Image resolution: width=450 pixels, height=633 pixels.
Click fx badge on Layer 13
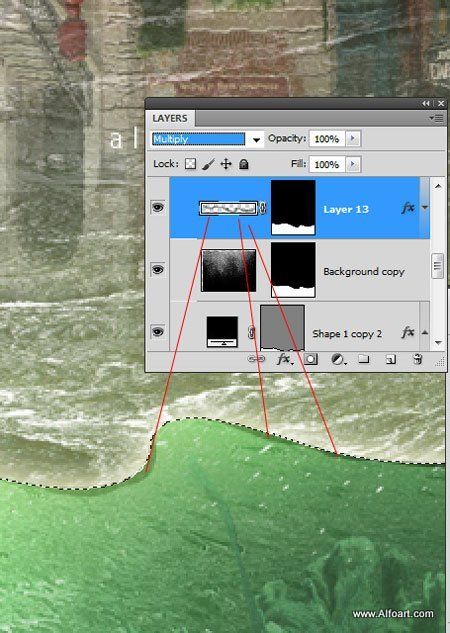tap(408, 208)
